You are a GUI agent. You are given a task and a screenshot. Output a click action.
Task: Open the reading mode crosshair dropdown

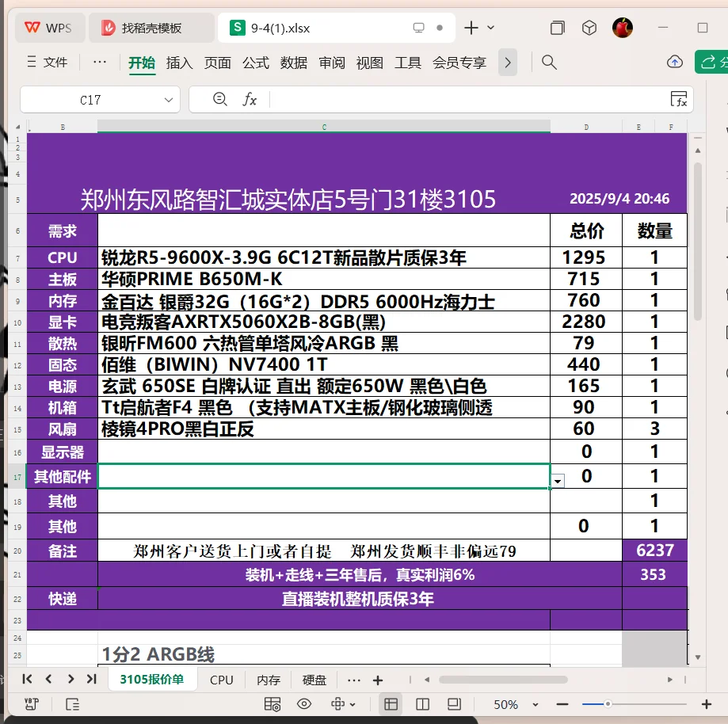pos(343,704)
